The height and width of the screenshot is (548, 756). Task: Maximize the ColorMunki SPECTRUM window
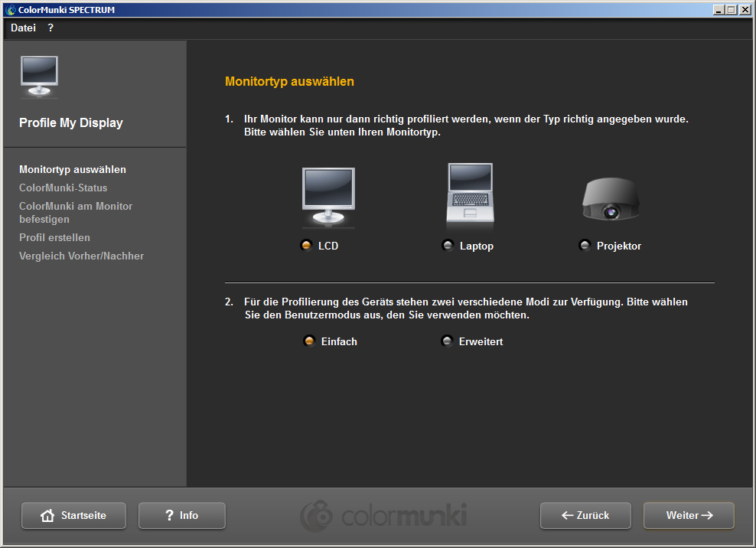(732, 10)
